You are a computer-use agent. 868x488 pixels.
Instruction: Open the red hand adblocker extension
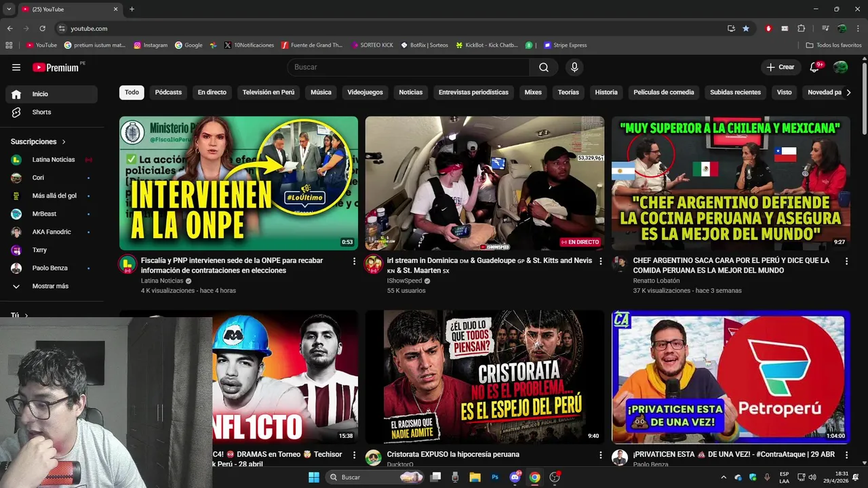[x=768, y=28]
